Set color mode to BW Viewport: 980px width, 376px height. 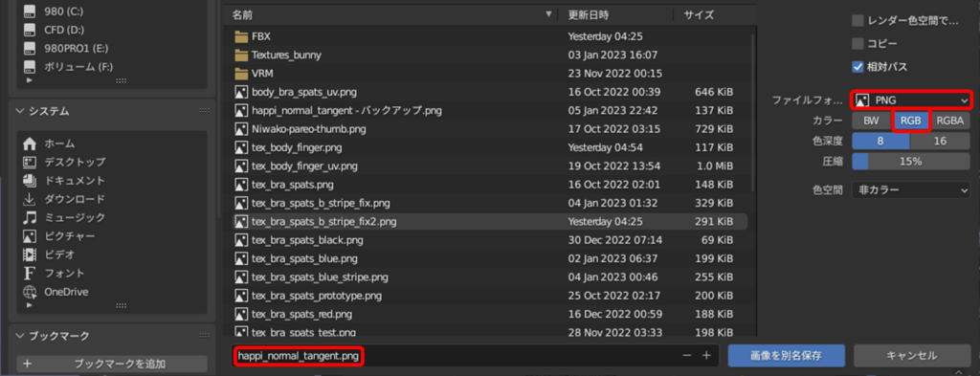[871, 122]
